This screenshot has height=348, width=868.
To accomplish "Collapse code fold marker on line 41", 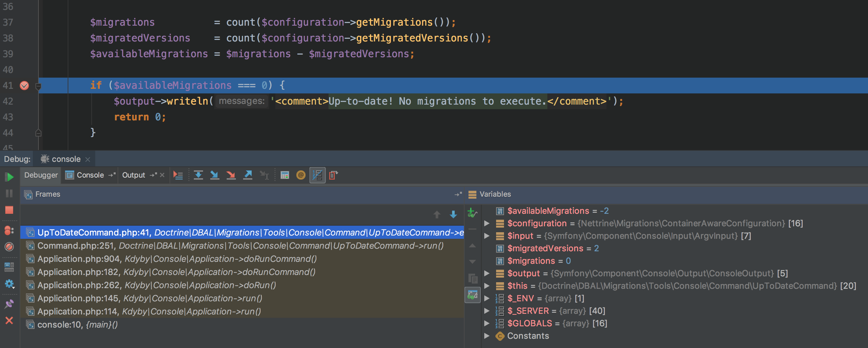I will click(38, 86).
